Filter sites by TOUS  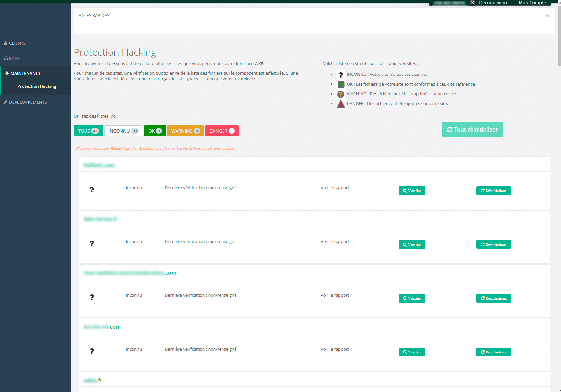[88, 131]
